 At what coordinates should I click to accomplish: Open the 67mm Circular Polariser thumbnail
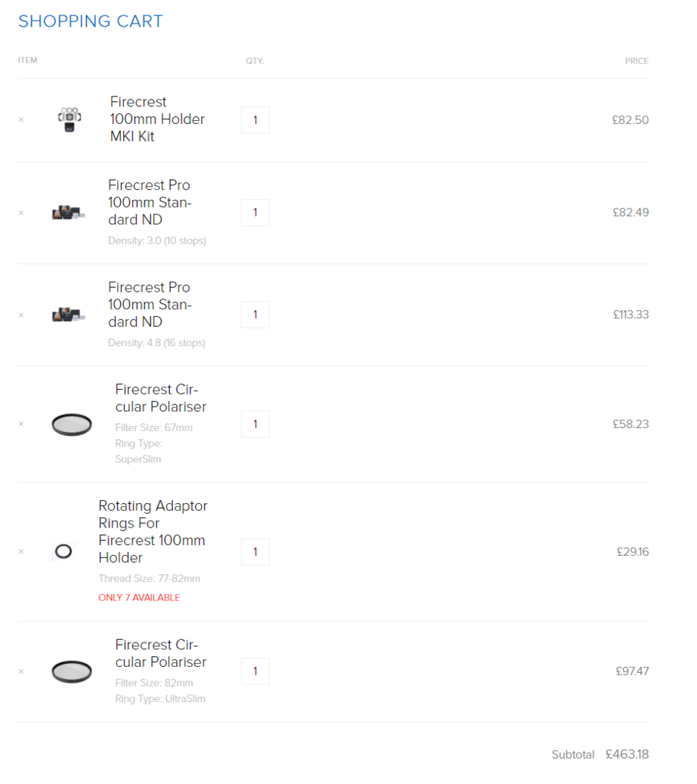tap(72, 424)
